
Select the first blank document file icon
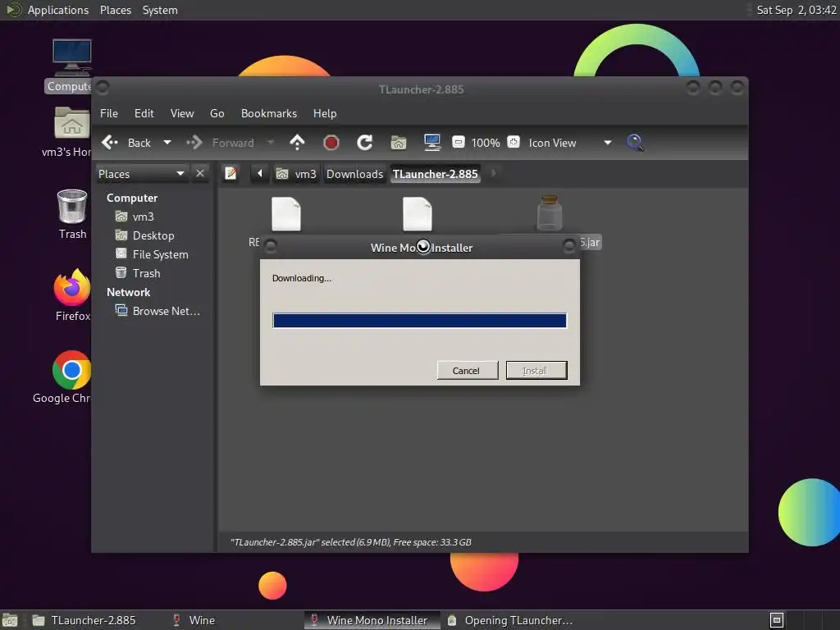pyautogui.click(x=286, y=214)
